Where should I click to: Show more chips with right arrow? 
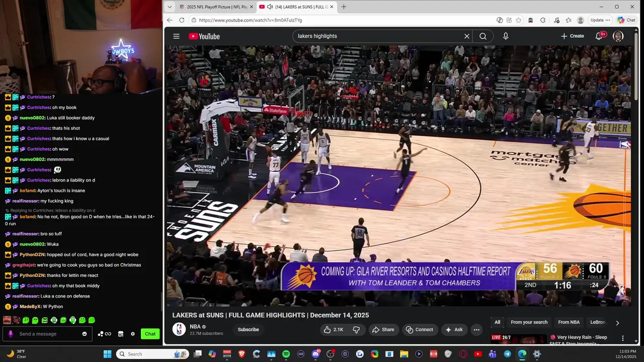pos(617,323)
